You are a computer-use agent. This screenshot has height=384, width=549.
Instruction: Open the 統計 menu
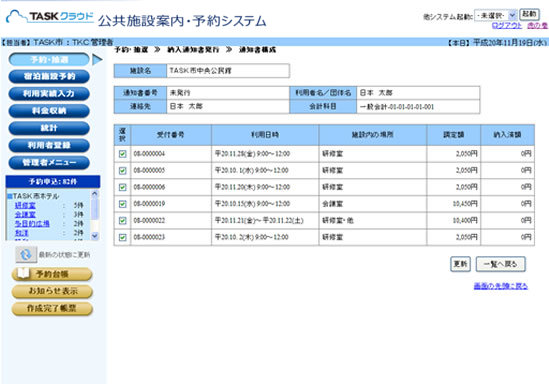point(49,128)
